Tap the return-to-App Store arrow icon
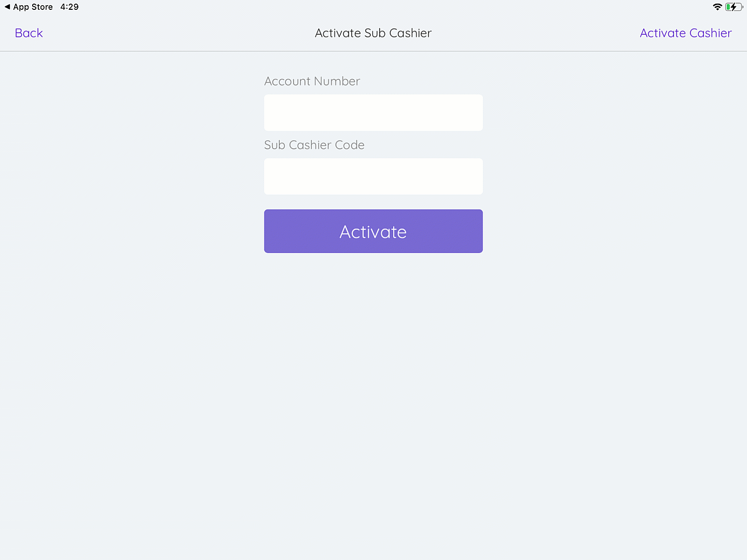This screenshot has height=560, width=747. (x=7, y=7)
